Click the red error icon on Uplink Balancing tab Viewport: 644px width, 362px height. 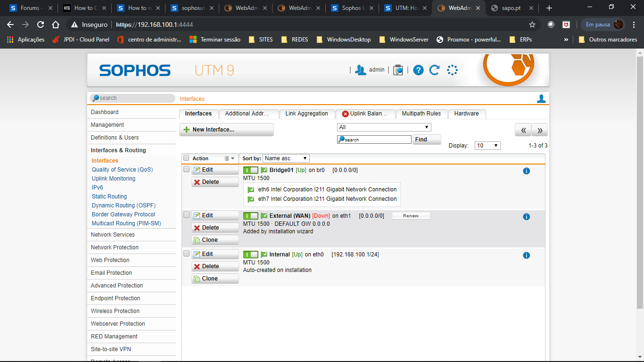click(x=345, y=114)
